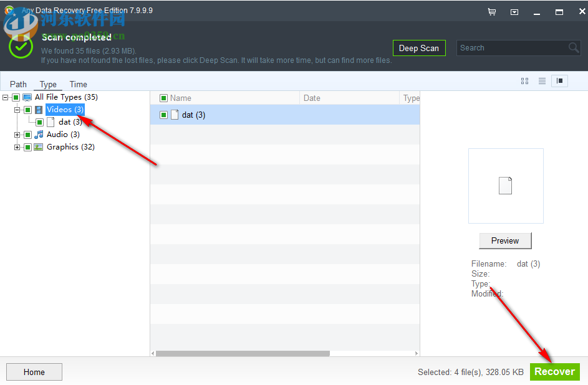Select the Videos (3) tree item

[65, 110]
